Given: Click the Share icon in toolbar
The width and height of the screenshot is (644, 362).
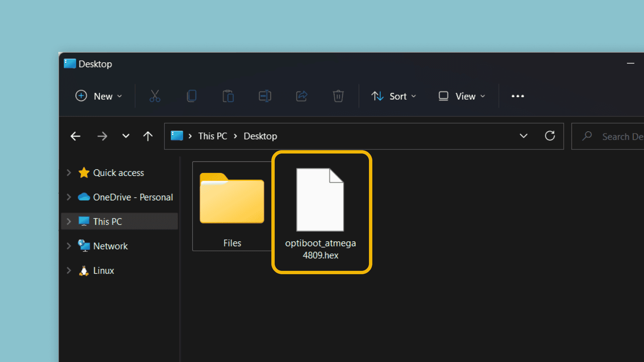Looking at the screenshot, I should tap(302, 96).
